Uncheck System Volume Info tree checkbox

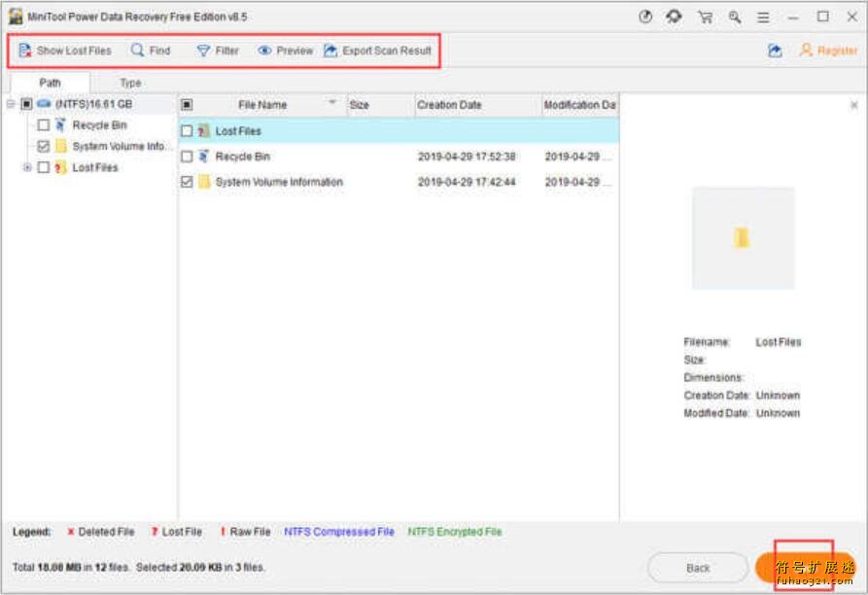pos(43,146)
